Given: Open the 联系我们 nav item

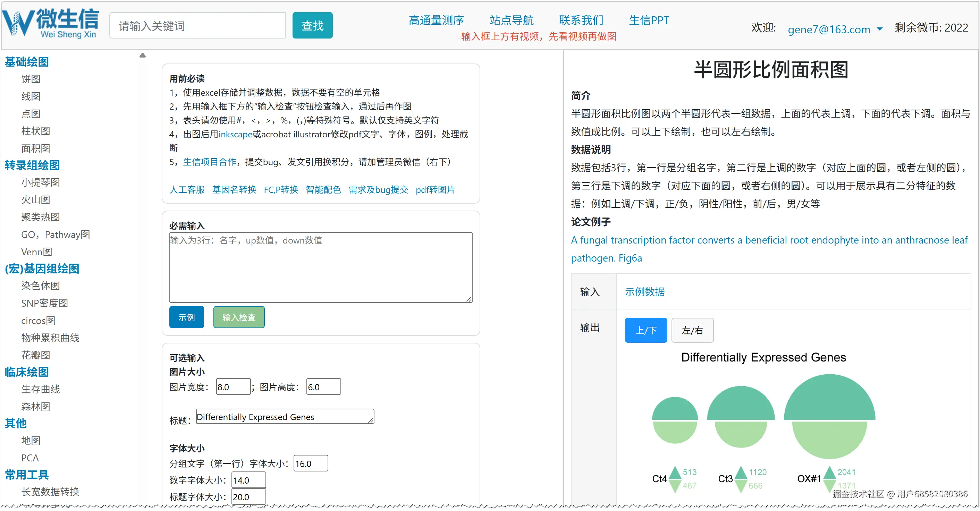Looking at the screenshot, I should pyautogui.click(x=581, y=20).
